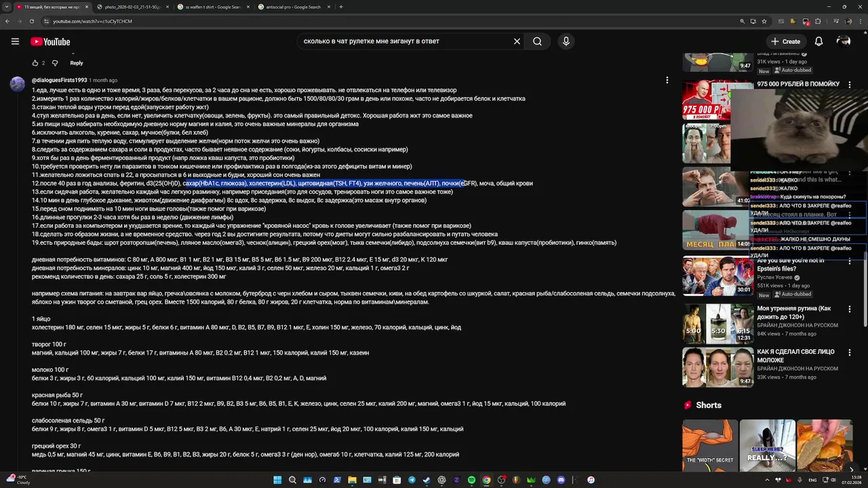
Task: Open more options for '975 000 РУБЛЕЙ' video
Action: tap(850, 84)
